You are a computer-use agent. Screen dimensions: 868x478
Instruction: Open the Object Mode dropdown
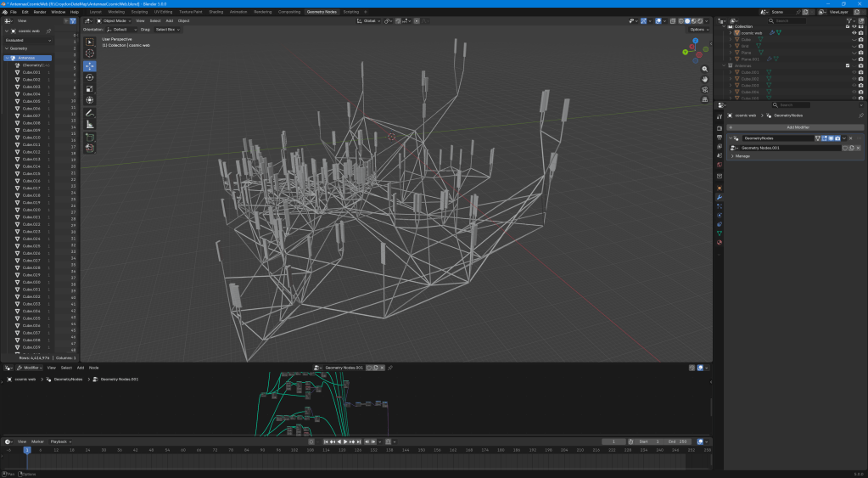[115, 21]
